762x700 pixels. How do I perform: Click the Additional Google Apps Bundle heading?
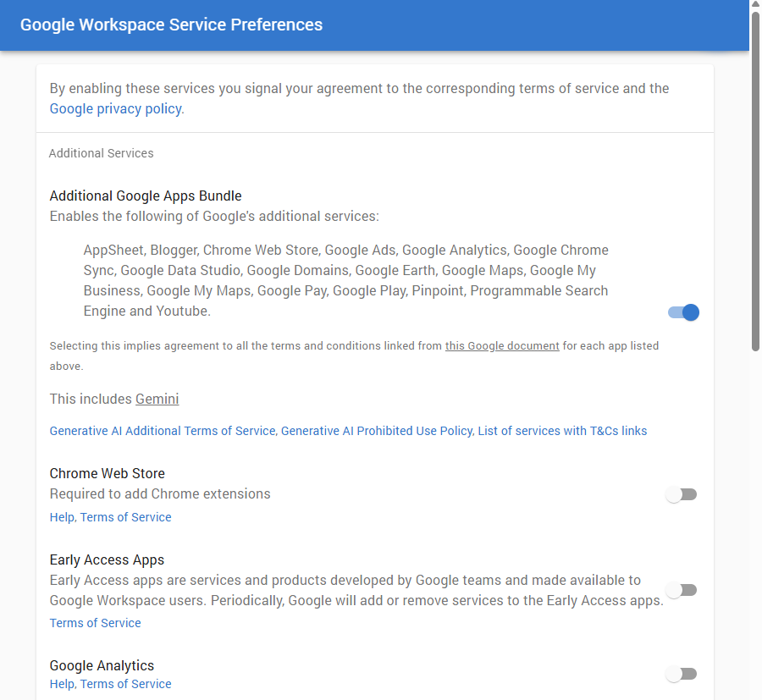pos(146,196)
